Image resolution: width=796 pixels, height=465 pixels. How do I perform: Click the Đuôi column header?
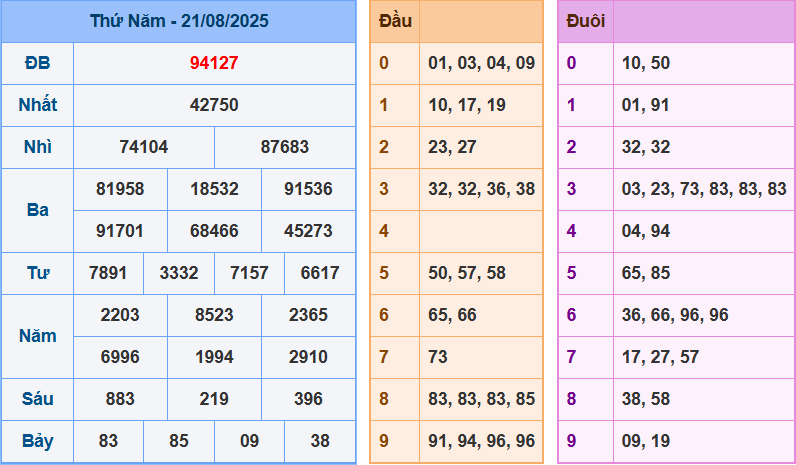[585, 21]
